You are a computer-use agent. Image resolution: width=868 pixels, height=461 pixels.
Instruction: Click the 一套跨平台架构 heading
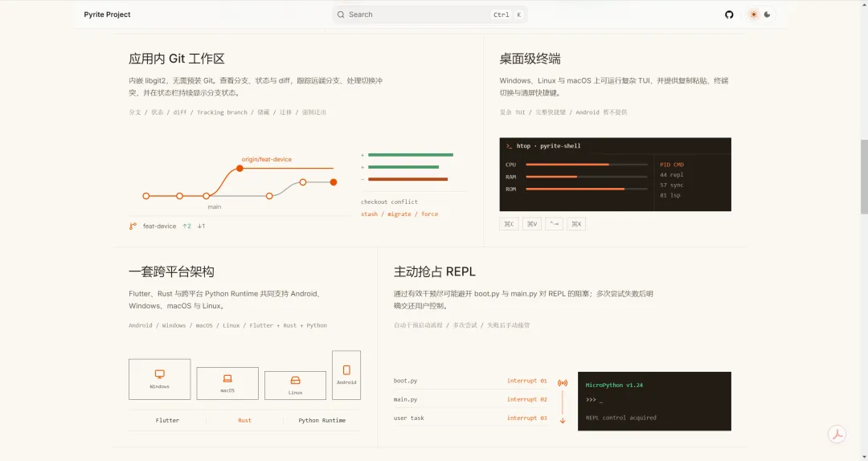click(172, 271)
